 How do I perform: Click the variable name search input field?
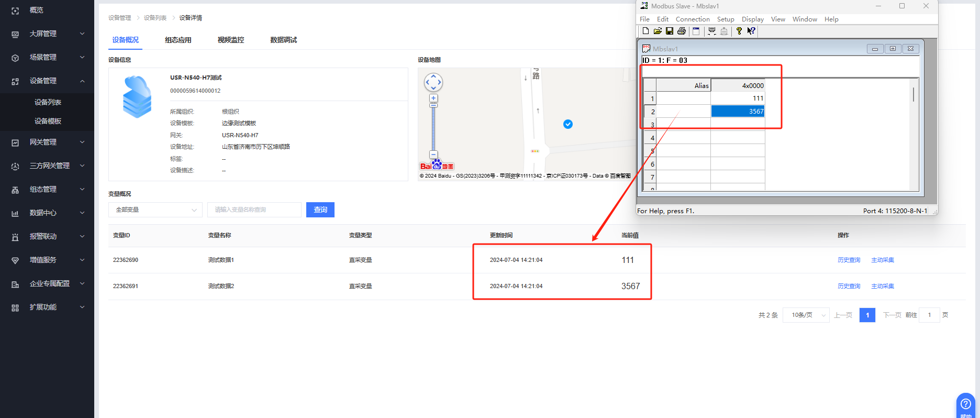[254, 210]
